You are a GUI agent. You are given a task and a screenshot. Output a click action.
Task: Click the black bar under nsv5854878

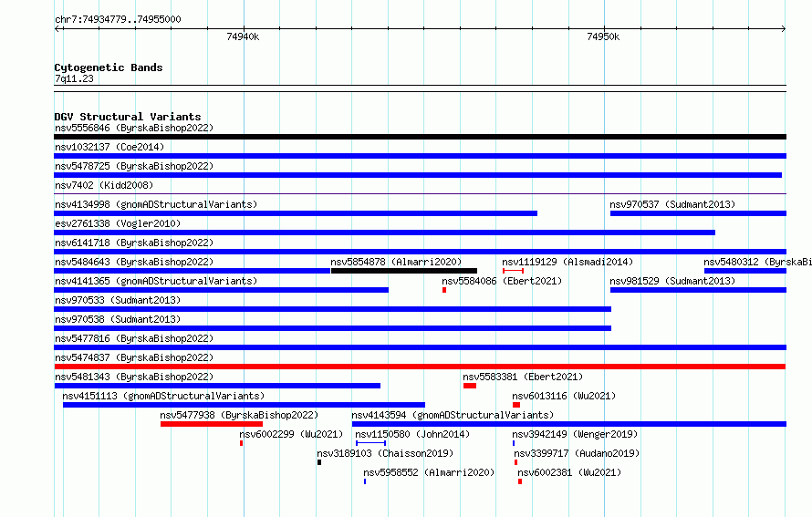click(404, 271)
